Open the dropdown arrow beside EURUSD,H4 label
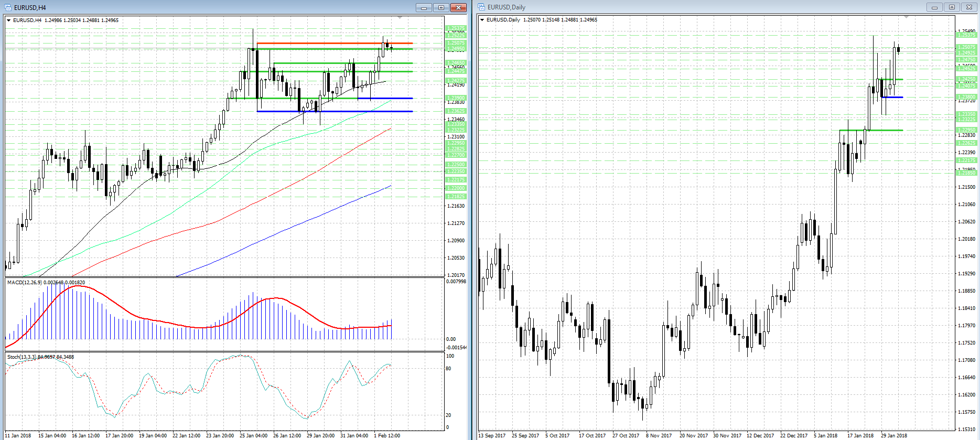Screen dimensions: 980x440 (x=9, y=20)
